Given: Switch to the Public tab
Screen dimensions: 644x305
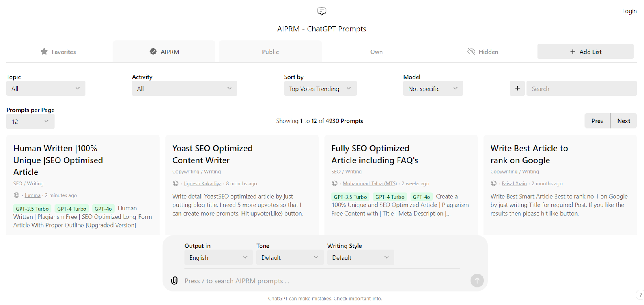Looking at the screenshot, I should 270,52.
